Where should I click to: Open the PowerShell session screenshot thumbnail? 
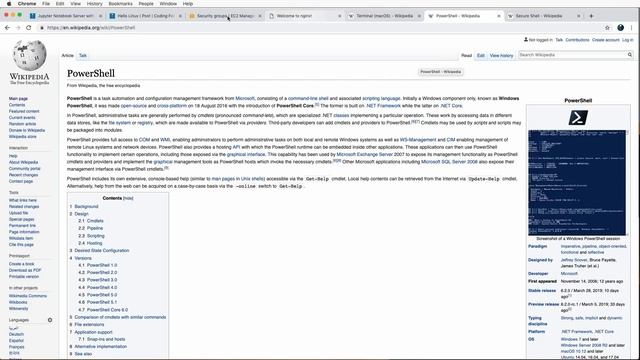(577, 182)
